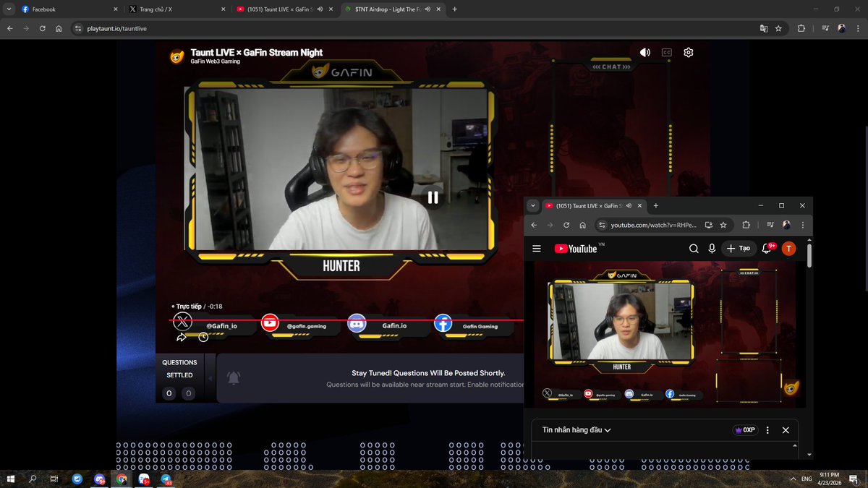The height and width of the screenshot is (488, 868).
Task: Open Extensions puzzle icon in YouTube window
Action: (x=746, y=225)
